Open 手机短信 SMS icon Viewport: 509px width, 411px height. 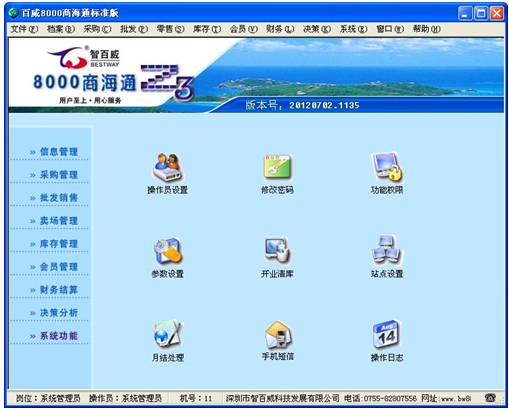[x=278, y=334]
